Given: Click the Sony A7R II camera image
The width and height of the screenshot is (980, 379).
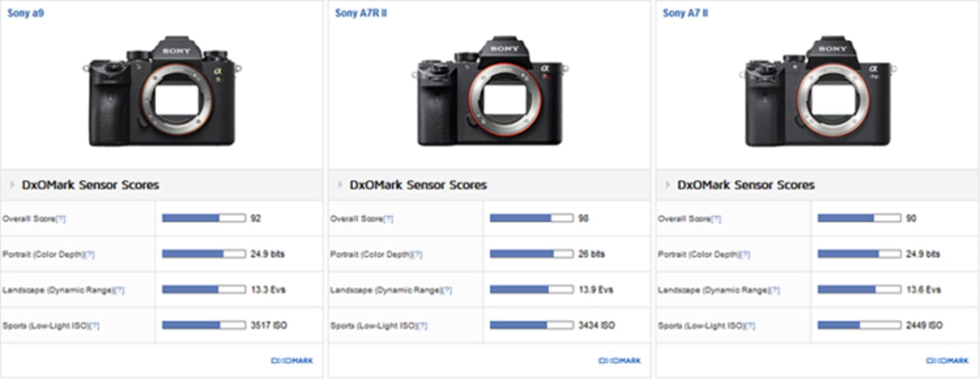Looking at the screenshot, I should pyautogui.click(x=490, y=91).
